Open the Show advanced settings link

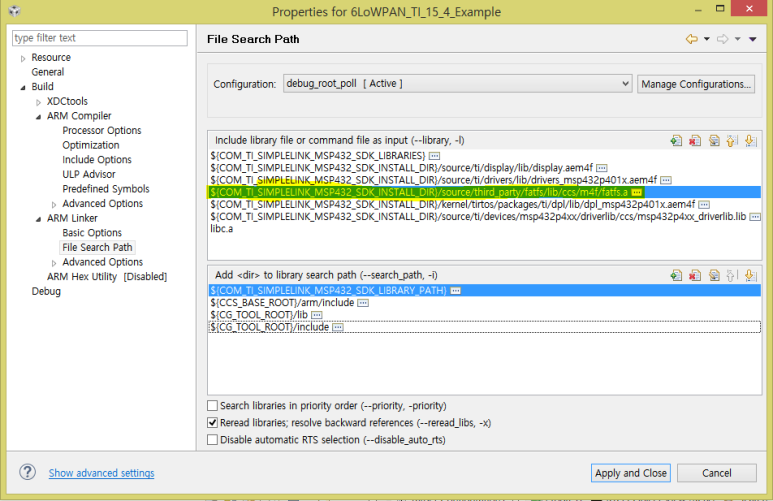[101, 473]
